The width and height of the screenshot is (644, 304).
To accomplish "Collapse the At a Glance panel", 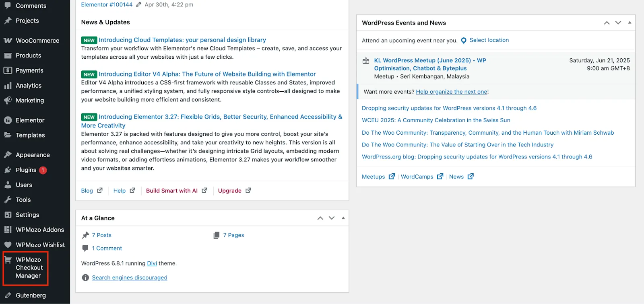I will (x=343, y=218).
